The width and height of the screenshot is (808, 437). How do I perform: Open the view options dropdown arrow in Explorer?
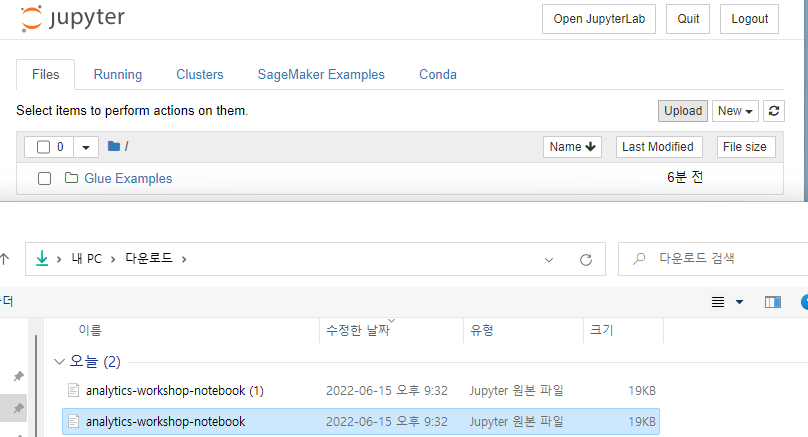tap(739, 302)
